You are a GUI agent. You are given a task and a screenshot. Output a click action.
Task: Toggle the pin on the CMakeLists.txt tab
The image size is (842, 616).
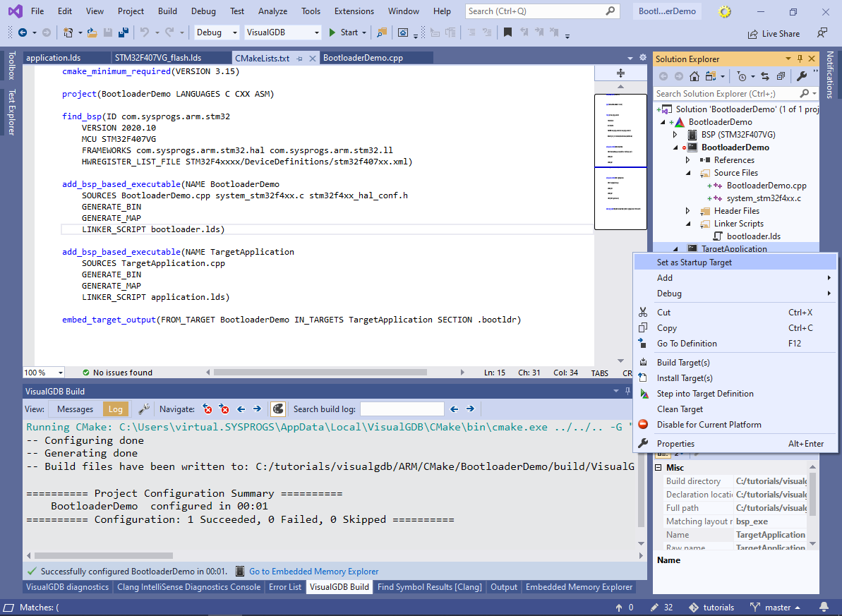coord(300,59)
